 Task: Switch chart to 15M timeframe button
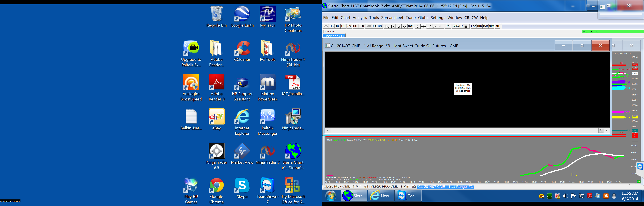[485, 26]
